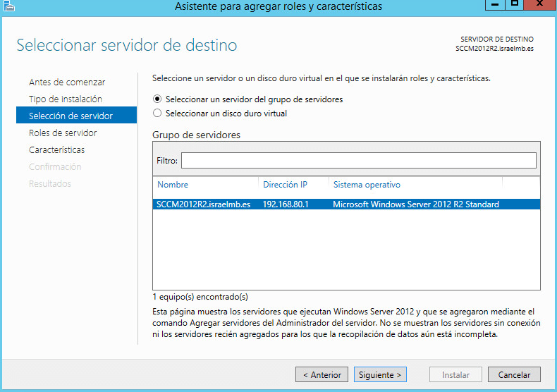
Task: Minimize the roles wizard window
Action: [x=495, y=6]
